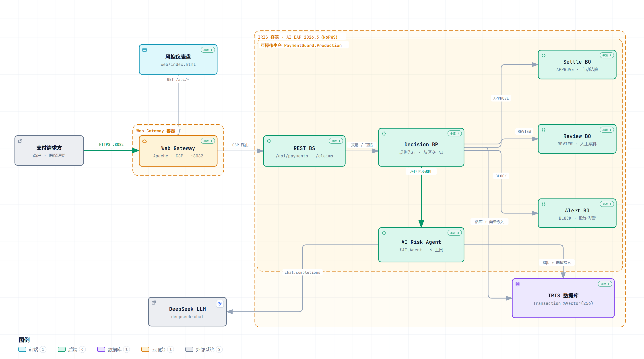Click the HTTPS :8082 edge label

[111, 144]
